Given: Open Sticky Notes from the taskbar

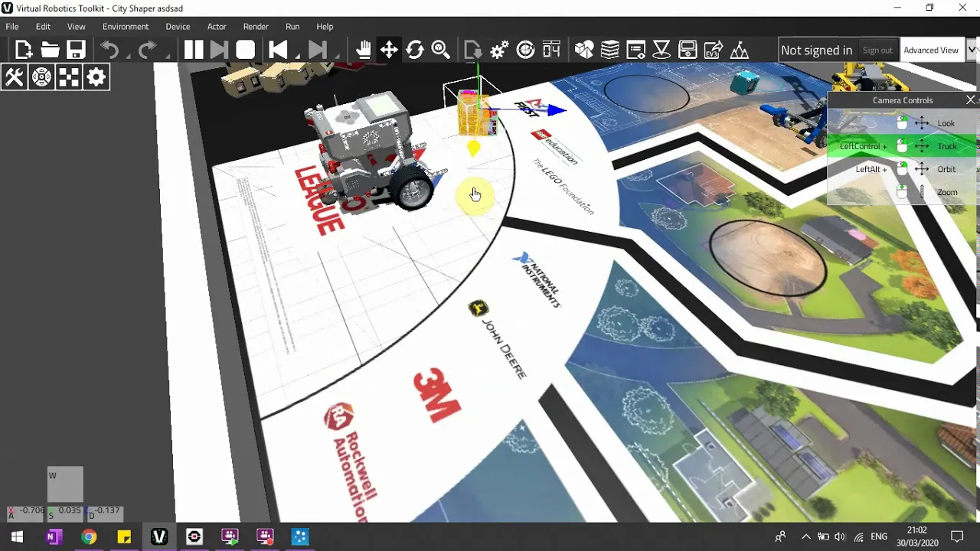Looking at the screenshot, I should coord(124,536).
